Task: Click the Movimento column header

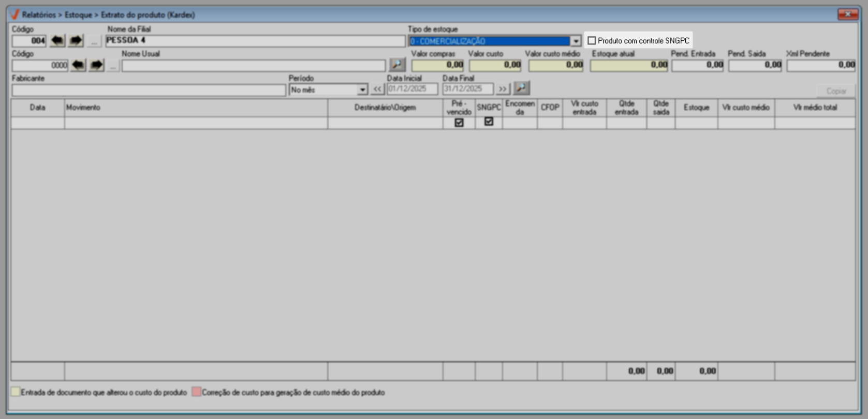Action: tap(196, 108)
